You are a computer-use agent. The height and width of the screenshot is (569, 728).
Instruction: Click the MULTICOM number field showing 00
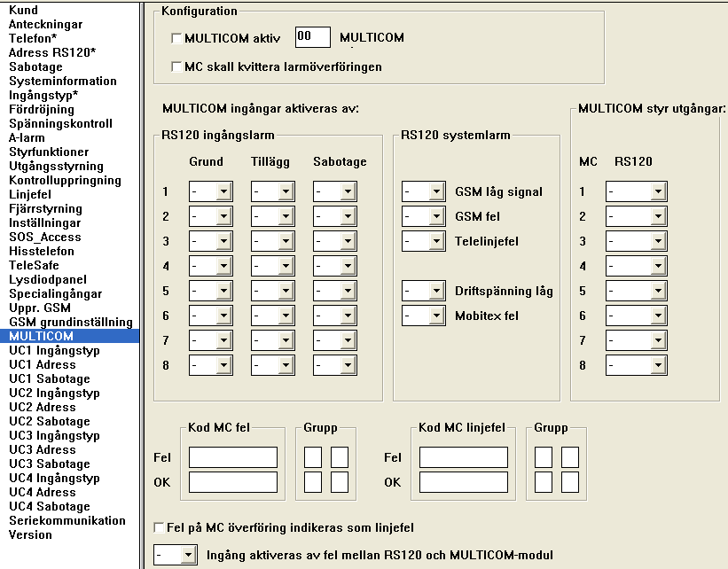coord(312,37)
